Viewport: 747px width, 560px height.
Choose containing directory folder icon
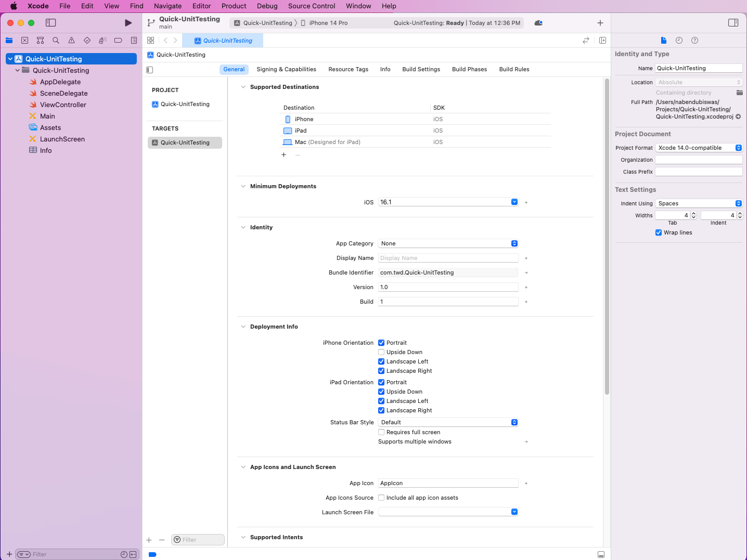pos(739,93)
